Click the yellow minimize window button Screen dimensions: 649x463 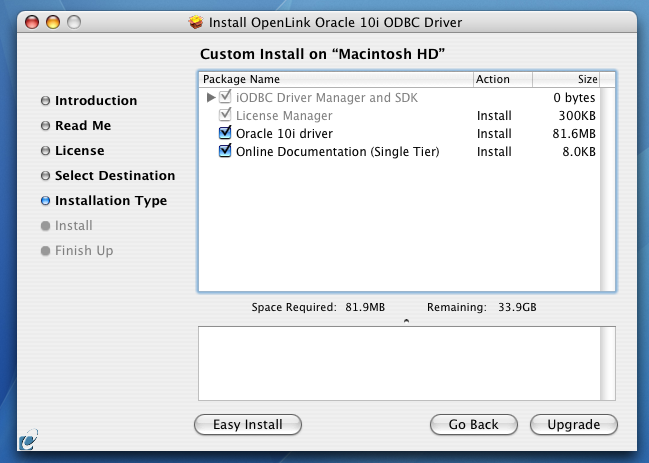point(53,22)
